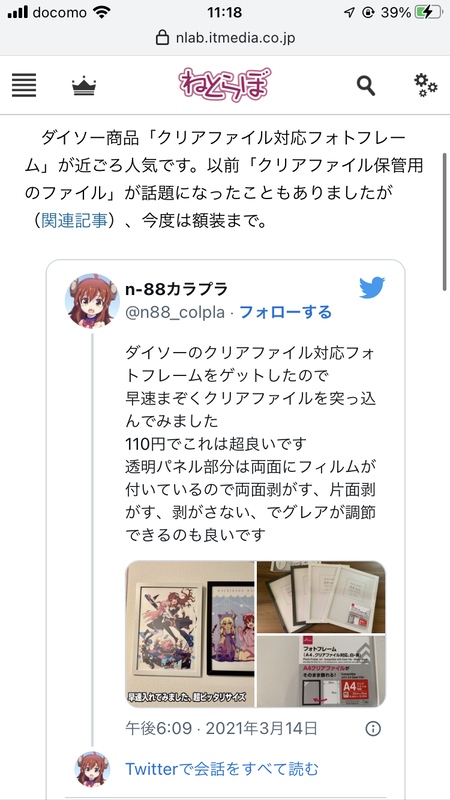
Task: Click フォローする to follow the account
Action: click(285, 312)
